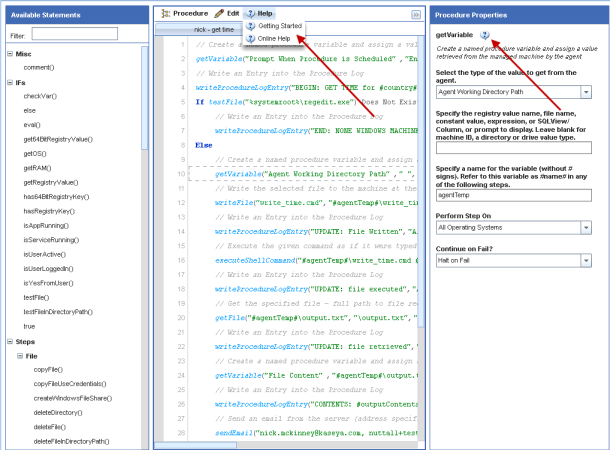This screenshot has width=610, height=450.
Task: Click line 28 sendEmail statement
Action: click(316, 433)
